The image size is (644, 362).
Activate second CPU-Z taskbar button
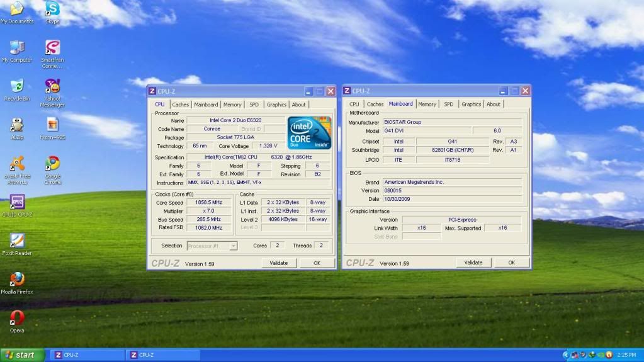click(162, 355)
